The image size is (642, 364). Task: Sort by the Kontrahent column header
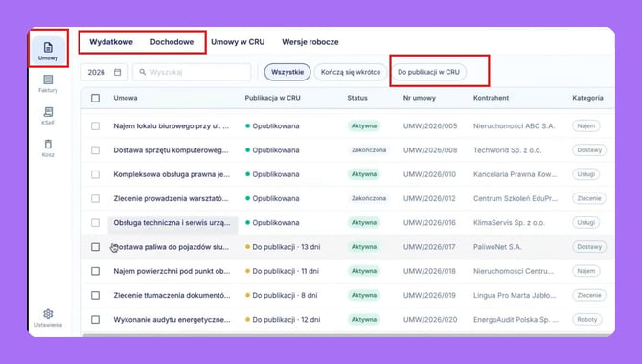[x=491, y=98]
